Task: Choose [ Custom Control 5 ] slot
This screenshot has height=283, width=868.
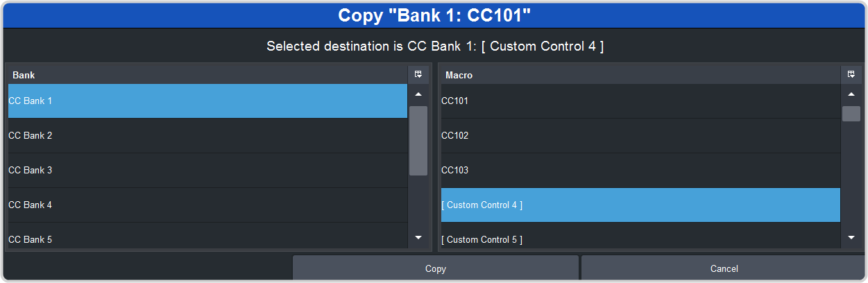Action: tap(640, 239)
